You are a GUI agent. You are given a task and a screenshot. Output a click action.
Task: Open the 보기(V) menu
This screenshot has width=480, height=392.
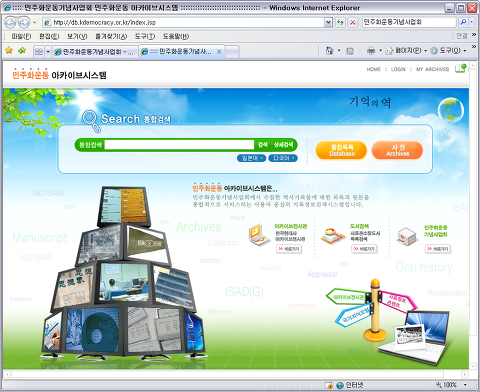[77, 36]
